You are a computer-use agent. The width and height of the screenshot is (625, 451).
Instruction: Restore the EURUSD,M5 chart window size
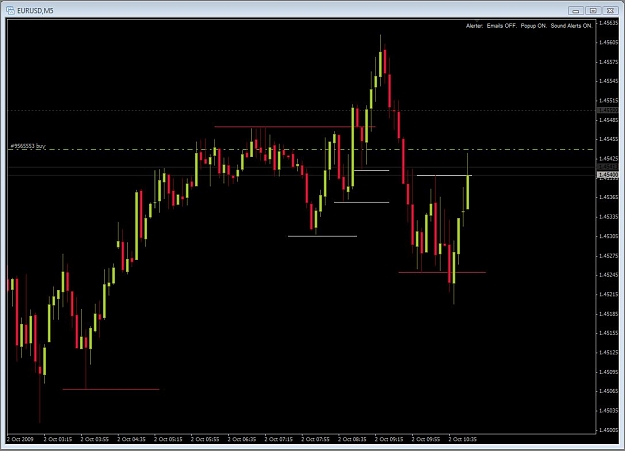coord(593,10)
